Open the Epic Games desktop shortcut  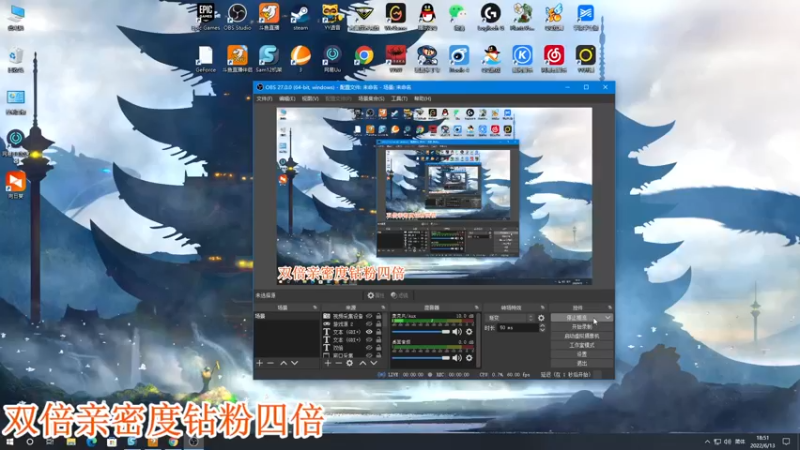click(x=206, y=16)
